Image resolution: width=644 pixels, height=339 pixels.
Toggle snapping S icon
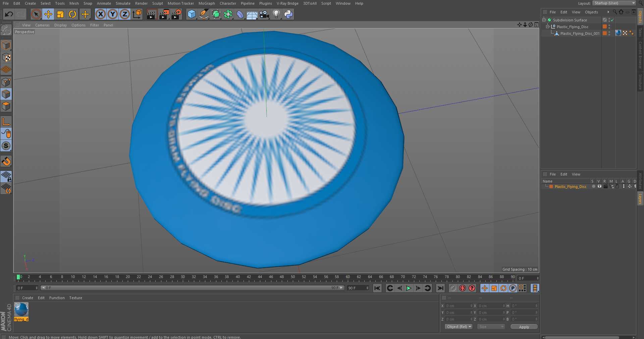pyautogui.click(x=6, y=146)
